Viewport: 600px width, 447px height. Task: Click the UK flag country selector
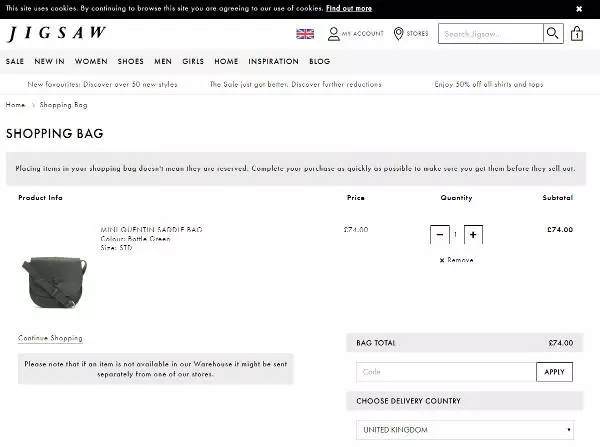point(305,34)
